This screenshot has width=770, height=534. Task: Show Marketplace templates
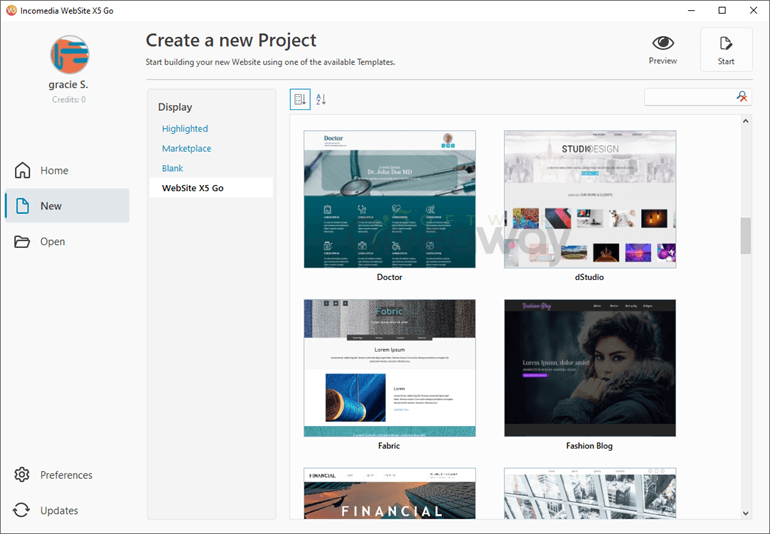(x=187, y=148)
